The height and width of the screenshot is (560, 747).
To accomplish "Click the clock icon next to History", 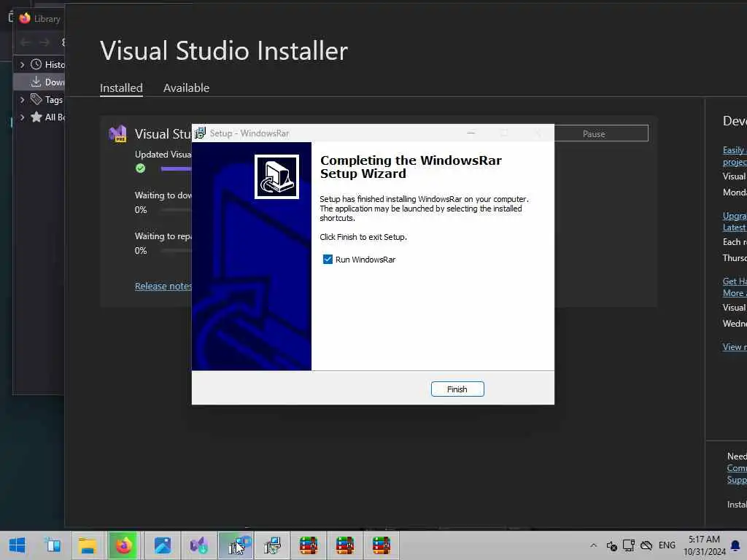I will point(36,64).
